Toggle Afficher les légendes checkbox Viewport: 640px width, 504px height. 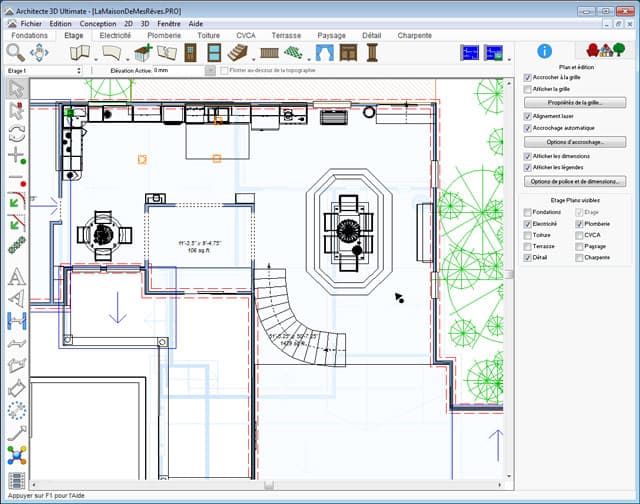pos(527,168)
